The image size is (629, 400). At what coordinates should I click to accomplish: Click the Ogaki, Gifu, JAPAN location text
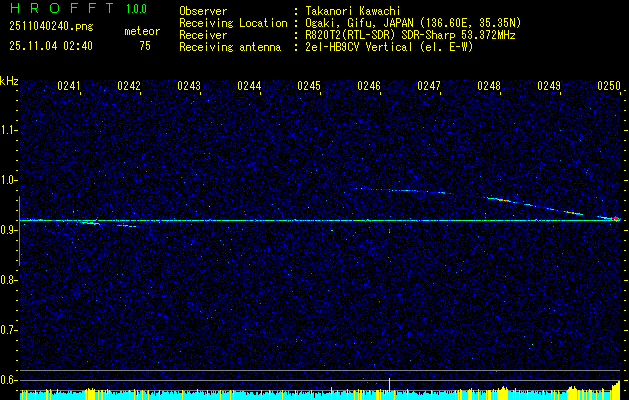pos(413,23)
